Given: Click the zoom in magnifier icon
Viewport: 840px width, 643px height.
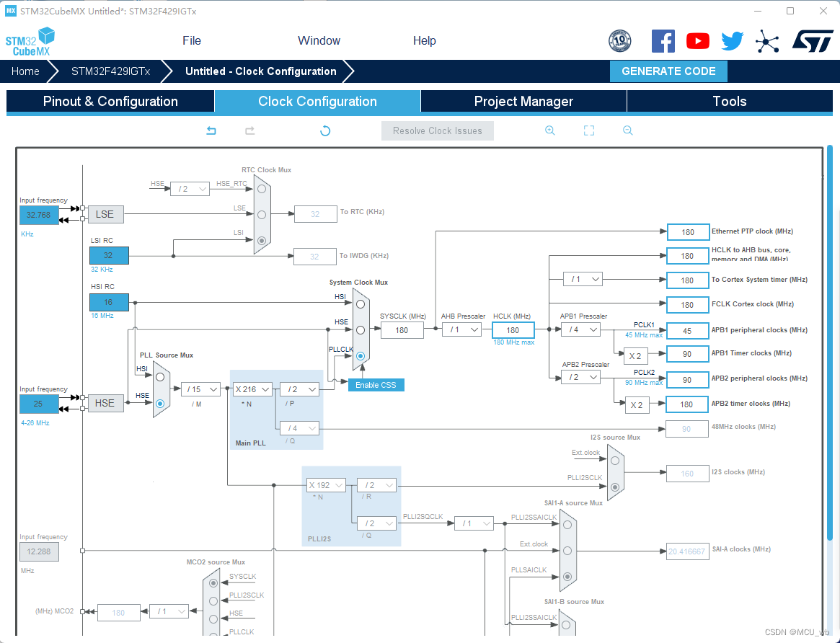Looking at the screenshot, I should coord(549,130).
